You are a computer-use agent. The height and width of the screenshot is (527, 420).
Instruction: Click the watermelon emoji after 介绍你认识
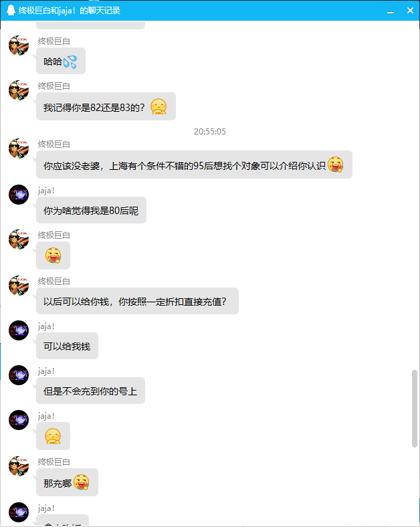[x=335, y=165]
